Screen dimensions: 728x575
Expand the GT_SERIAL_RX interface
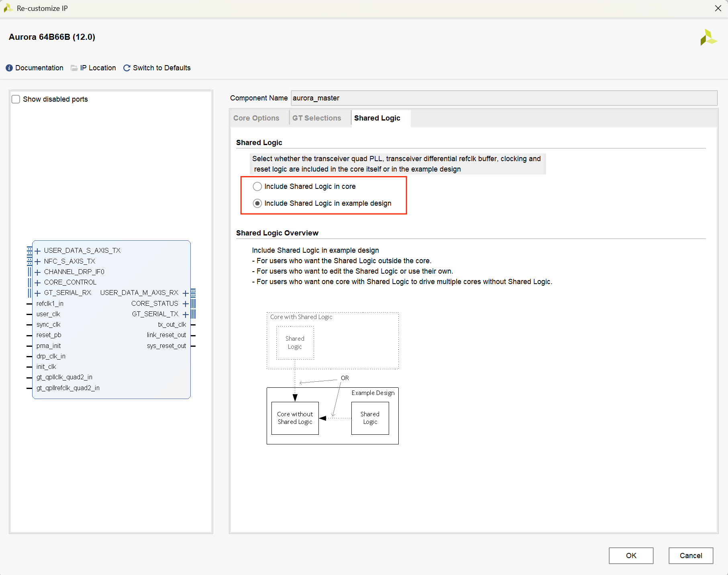pos(37,293)
